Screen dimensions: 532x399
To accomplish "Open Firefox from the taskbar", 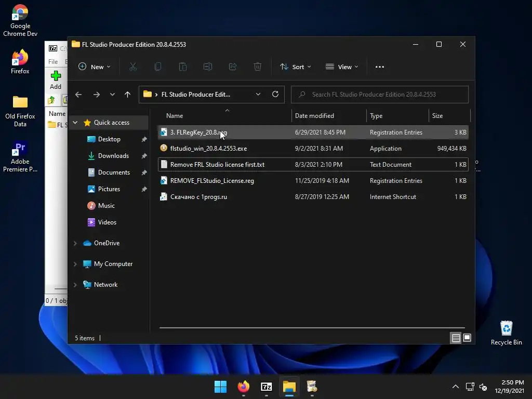I will tap(243, 387).
